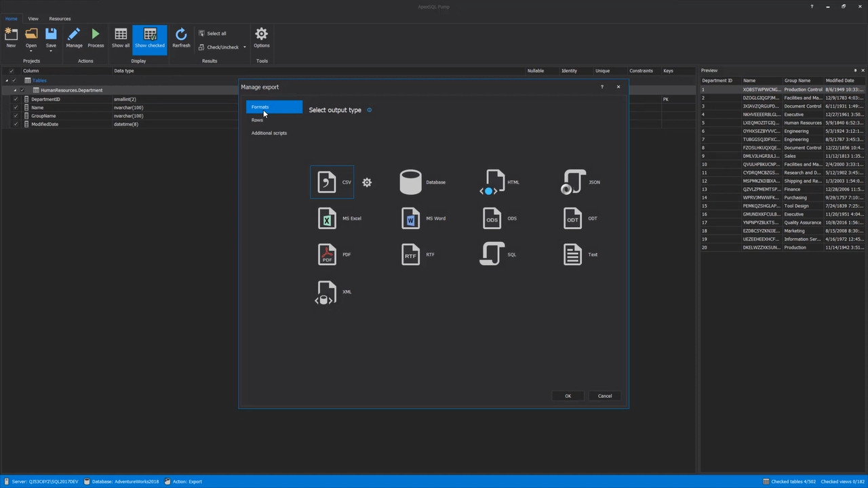
Task: Confirm export with OK button
Action: pos(568,396)
